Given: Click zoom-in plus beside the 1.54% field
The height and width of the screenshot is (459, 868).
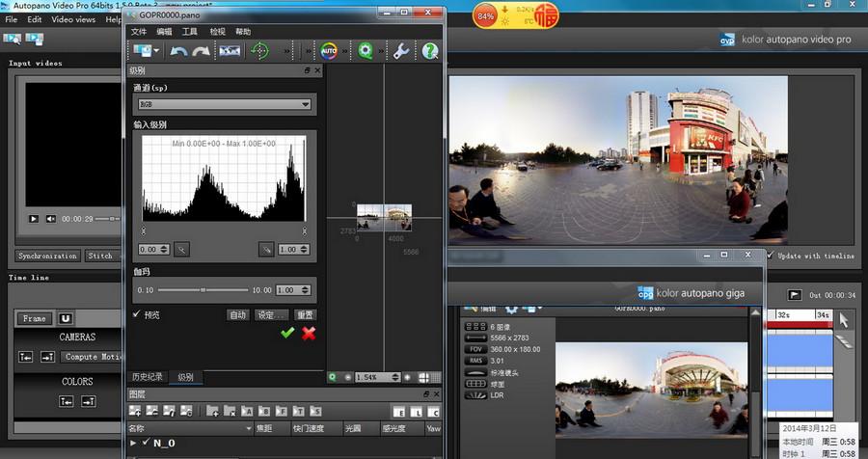Looking at the screenshot, I should [407, 377].
